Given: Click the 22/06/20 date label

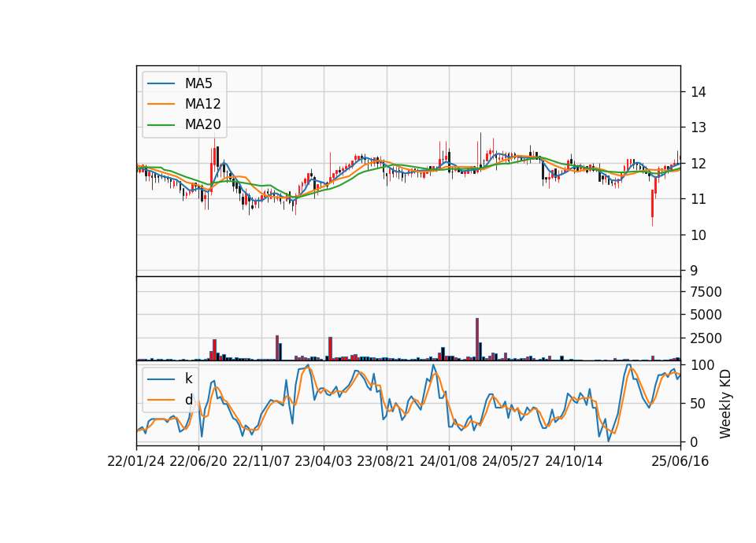Looking at the screenshot, I should (x=198, y=462).
